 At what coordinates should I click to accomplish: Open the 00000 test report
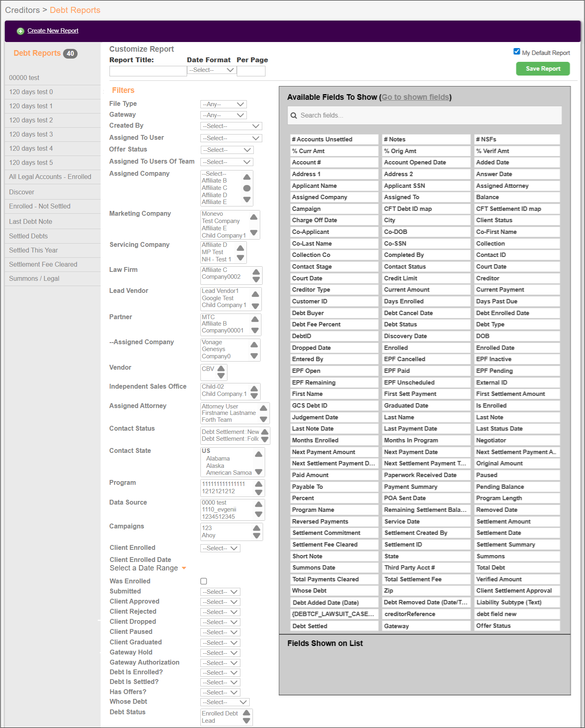point(24,78)
